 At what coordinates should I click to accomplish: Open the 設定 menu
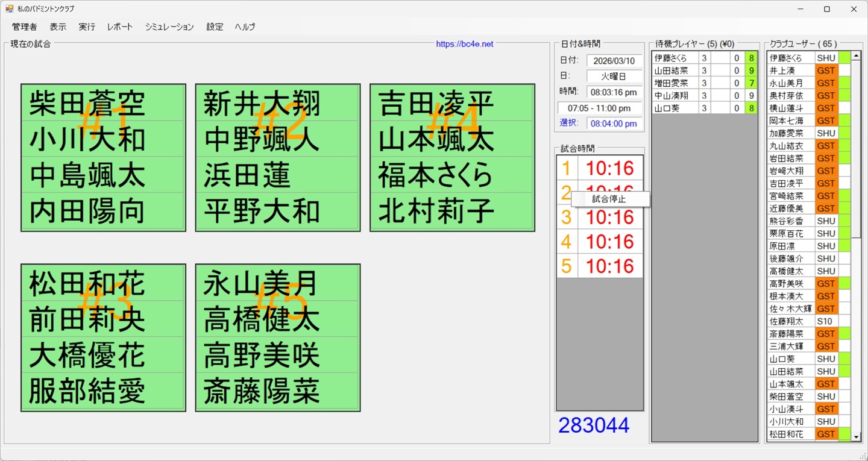tap(215, 27)
